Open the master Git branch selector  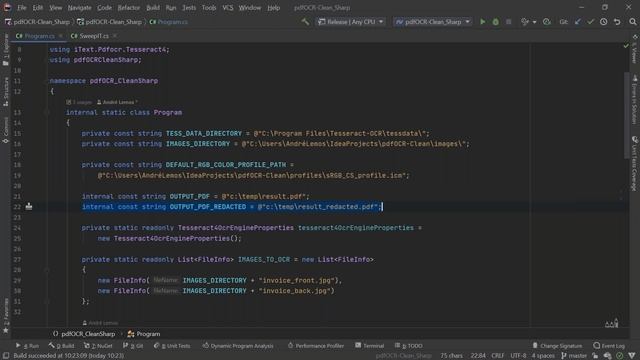[x=574, y=356]
